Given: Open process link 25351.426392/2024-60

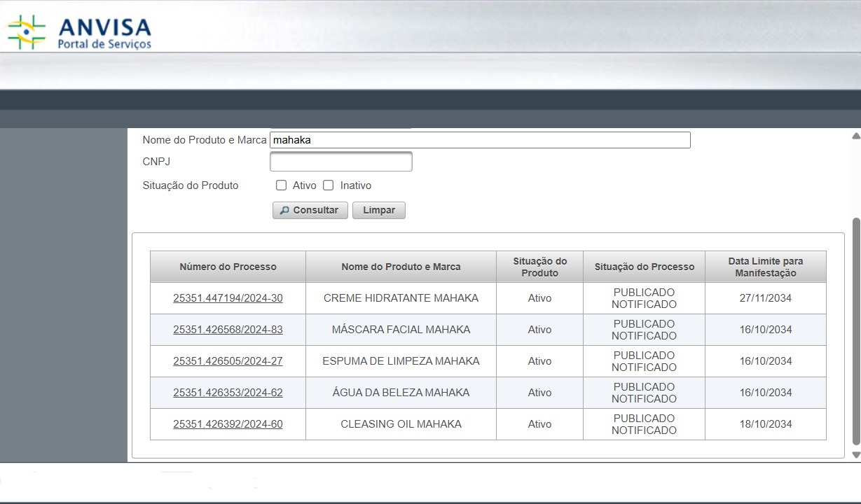Looking at the screenshot, I should tap(228, 424).
